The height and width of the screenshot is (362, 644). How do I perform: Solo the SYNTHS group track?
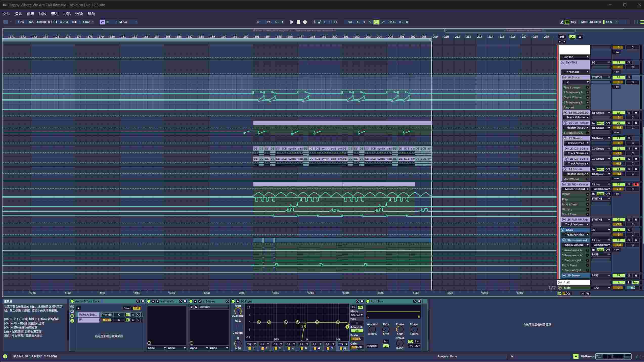click(629, 62)
